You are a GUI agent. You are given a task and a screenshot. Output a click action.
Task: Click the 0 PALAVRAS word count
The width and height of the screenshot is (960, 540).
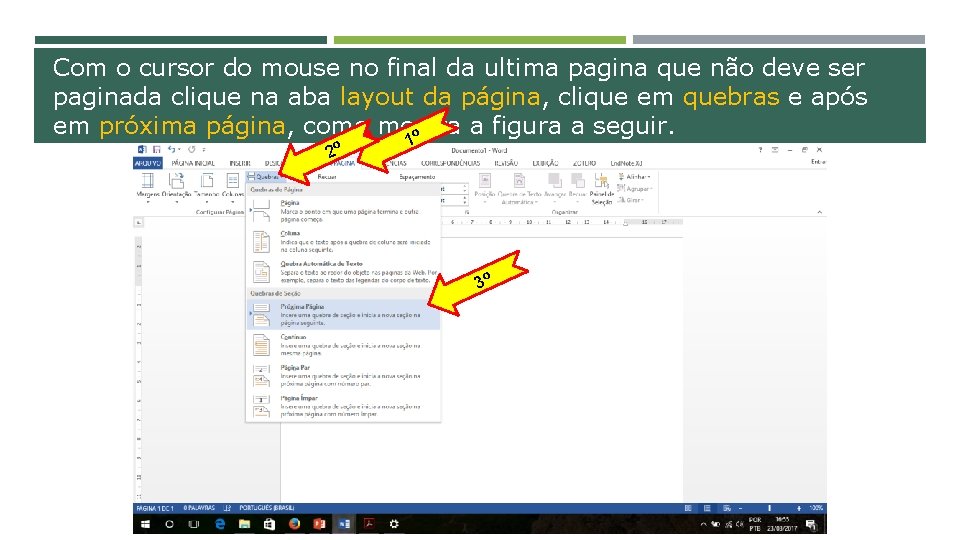tap(199, 508)
